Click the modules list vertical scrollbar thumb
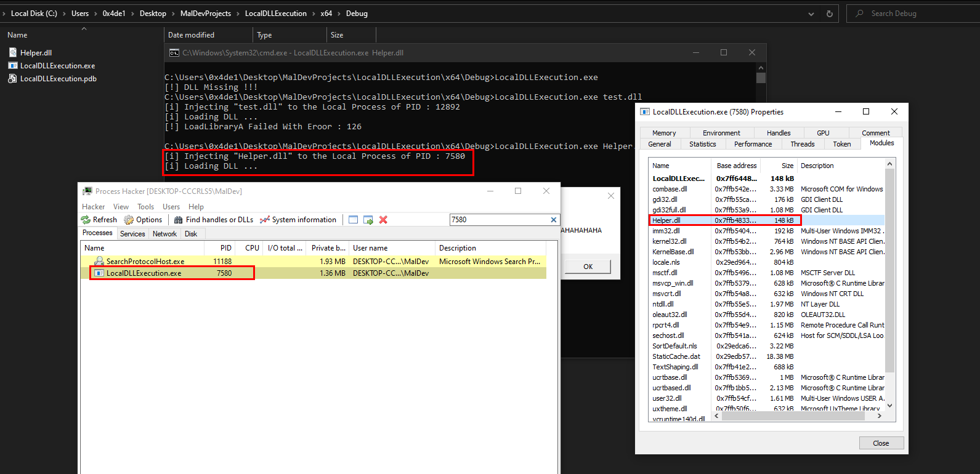Image resolution: width=980 pixels, height=474 pixels. pos(889,271)
